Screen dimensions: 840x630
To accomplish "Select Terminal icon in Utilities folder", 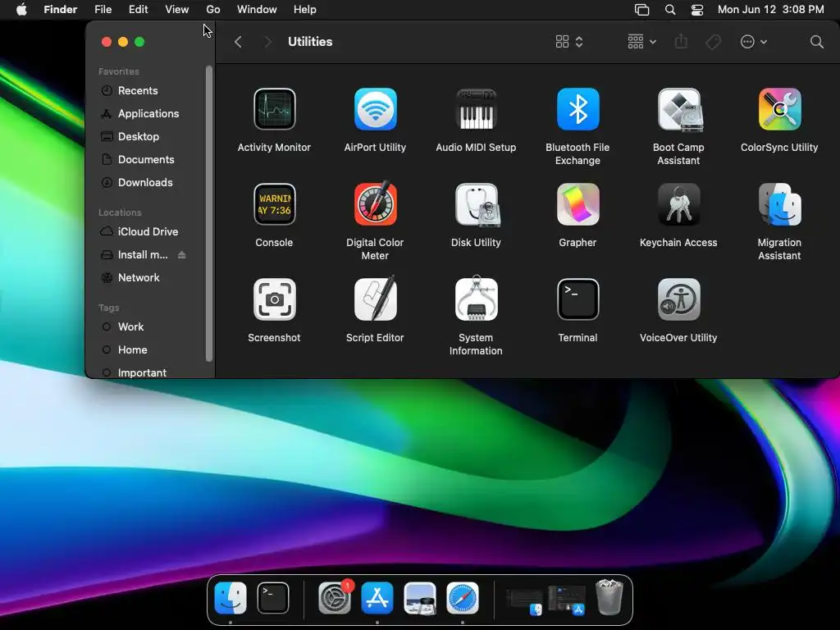I will click(x=577, y=299).
